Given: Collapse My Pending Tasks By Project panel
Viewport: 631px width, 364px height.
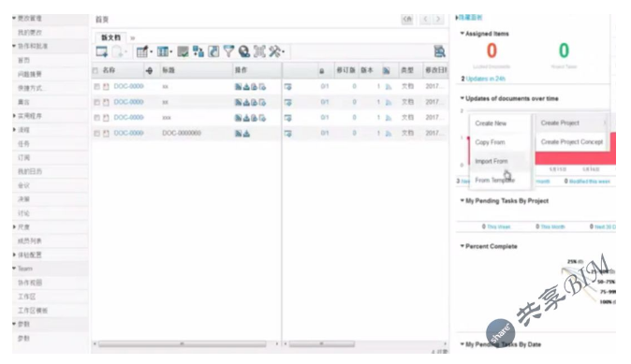Looking at the screenshot, I should point(462,200).
